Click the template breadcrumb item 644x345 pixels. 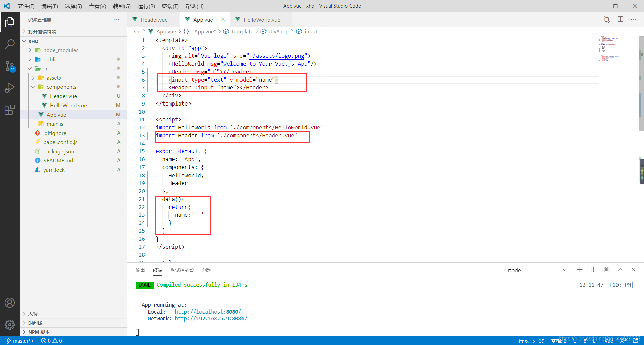click(238, 31)
